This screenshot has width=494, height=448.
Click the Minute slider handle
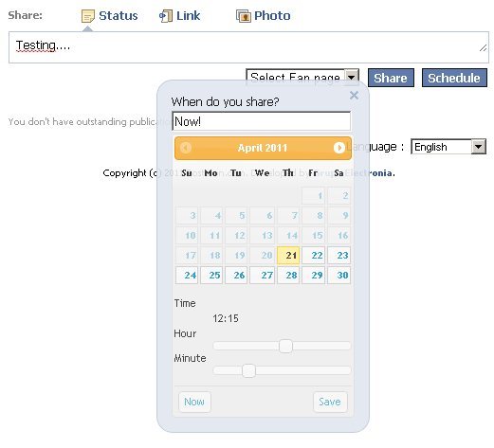[248, 370]
